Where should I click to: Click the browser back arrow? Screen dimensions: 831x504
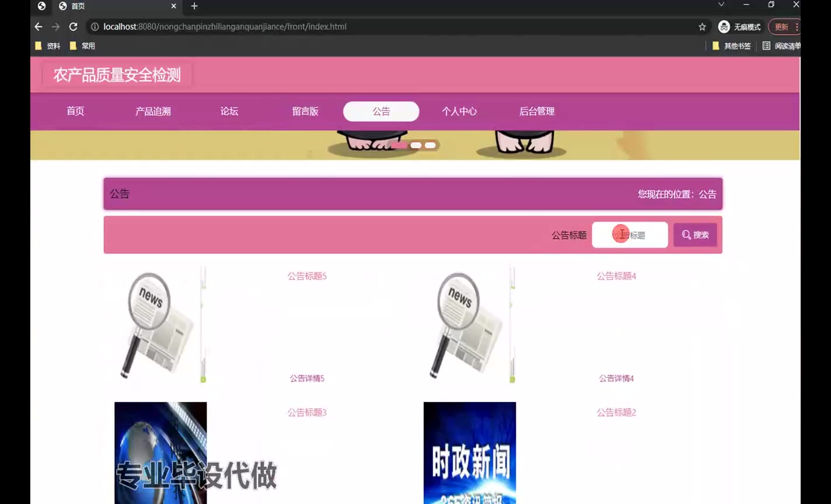click(x=39, y=27)
